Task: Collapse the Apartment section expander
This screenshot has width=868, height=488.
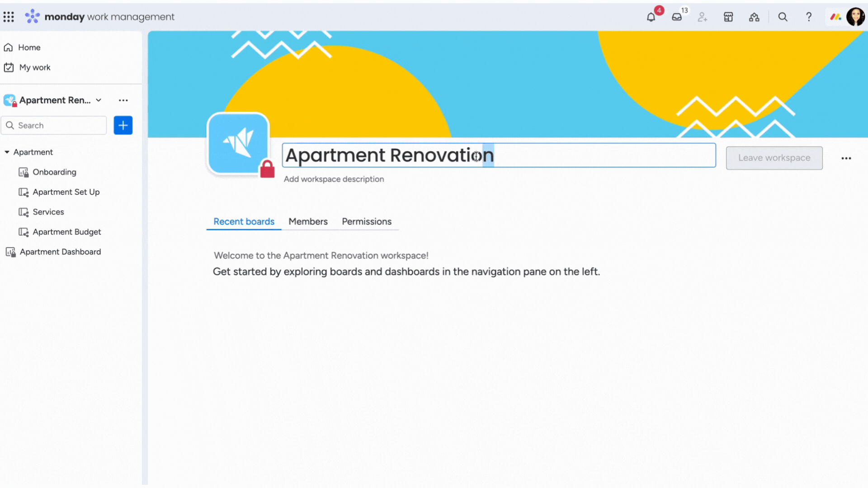Action: pyautogui.click(x=7, y=151)
